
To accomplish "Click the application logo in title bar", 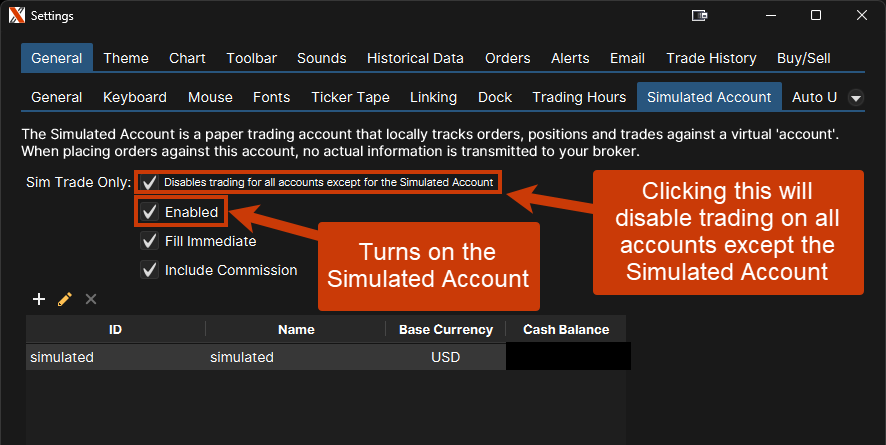I will (15, 16).
